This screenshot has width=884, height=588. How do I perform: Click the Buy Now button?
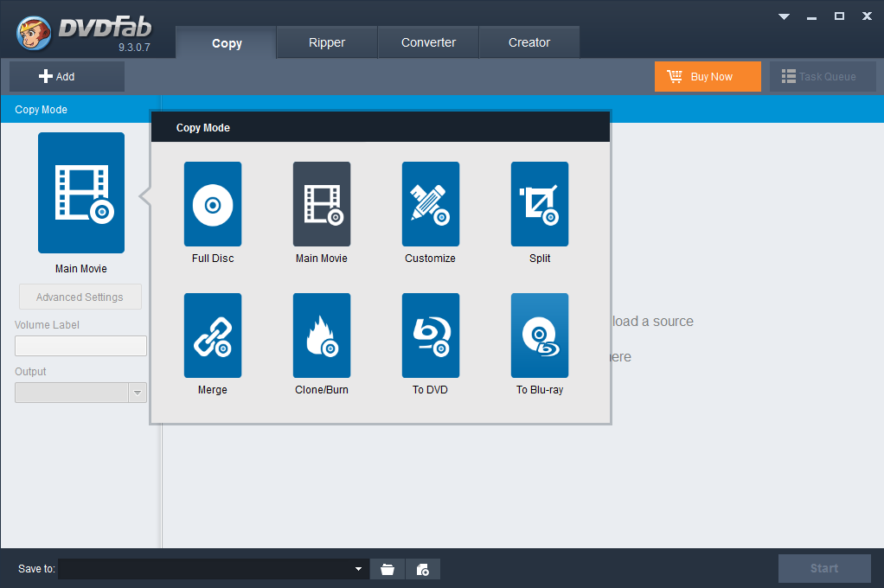pos(708,77)
